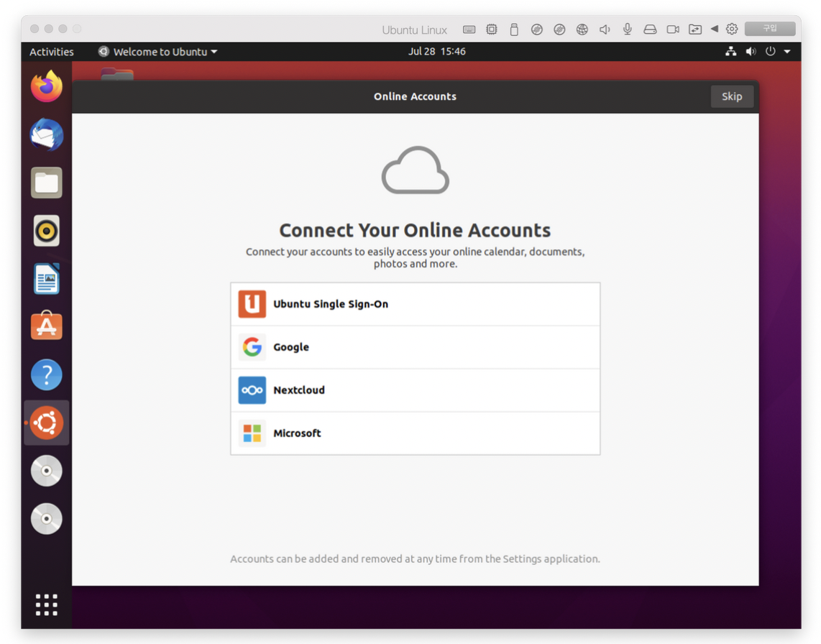Image resolution: width=821 pixels, height=644 pixels.
Task: Click the shared folder toolbar icon
Action: pos(695,29)
